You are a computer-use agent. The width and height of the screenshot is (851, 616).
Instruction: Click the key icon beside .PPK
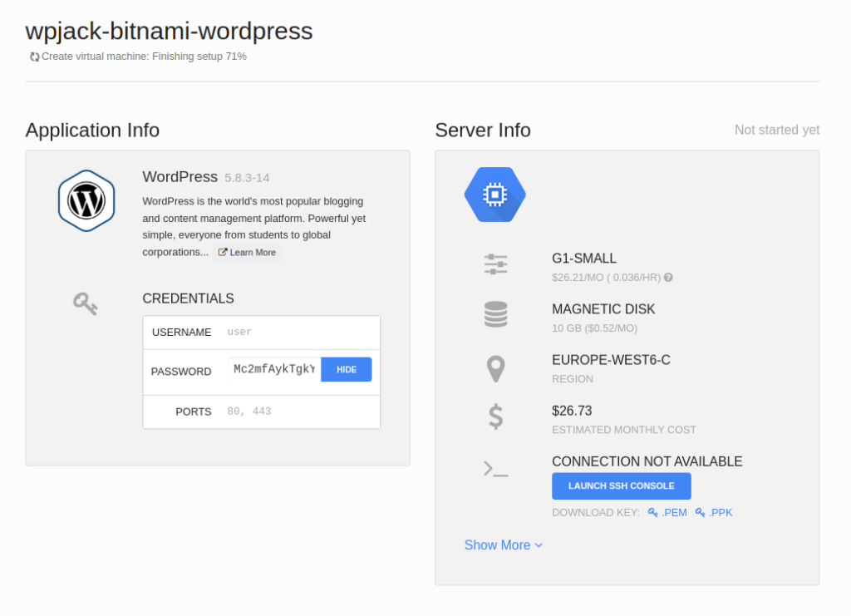click(700, 512)
